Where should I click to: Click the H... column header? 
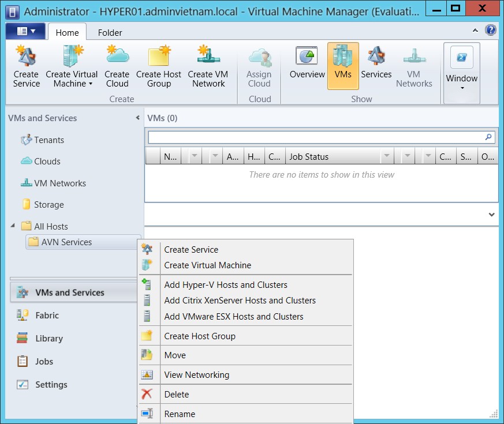point(254,156)
